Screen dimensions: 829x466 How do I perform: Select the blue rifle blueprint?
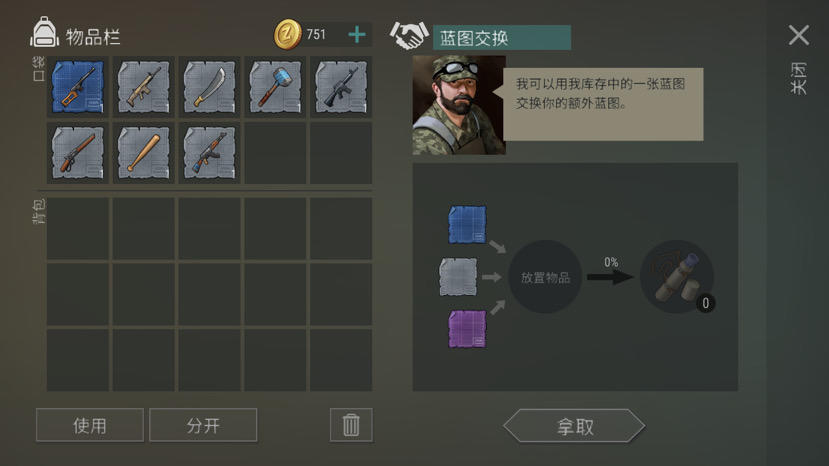[x=78, y=87]
